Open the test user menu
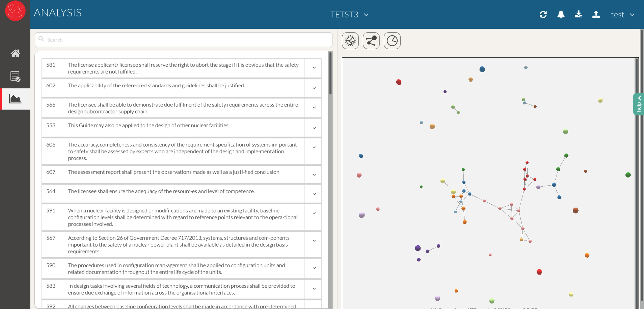Screen dimensions: 644x309 click(622, 15)
